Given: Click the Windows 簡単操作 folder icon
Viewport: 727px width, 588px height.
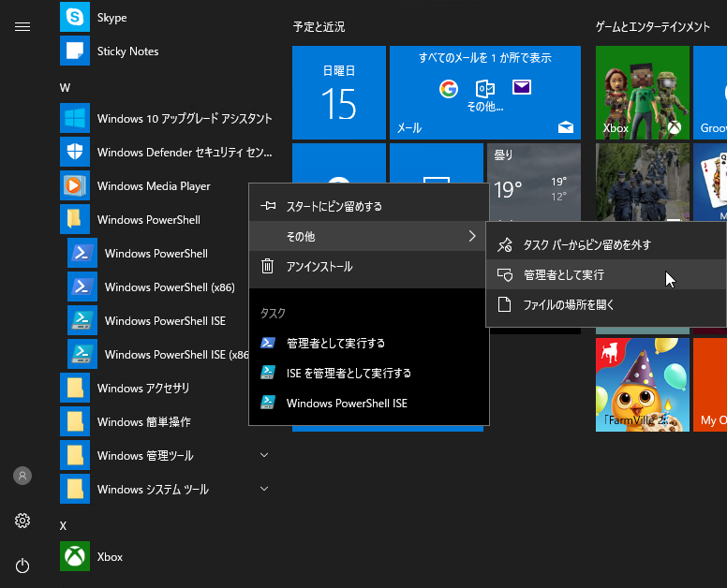Looking at the screenshot, I should click(x=75, y=421).
